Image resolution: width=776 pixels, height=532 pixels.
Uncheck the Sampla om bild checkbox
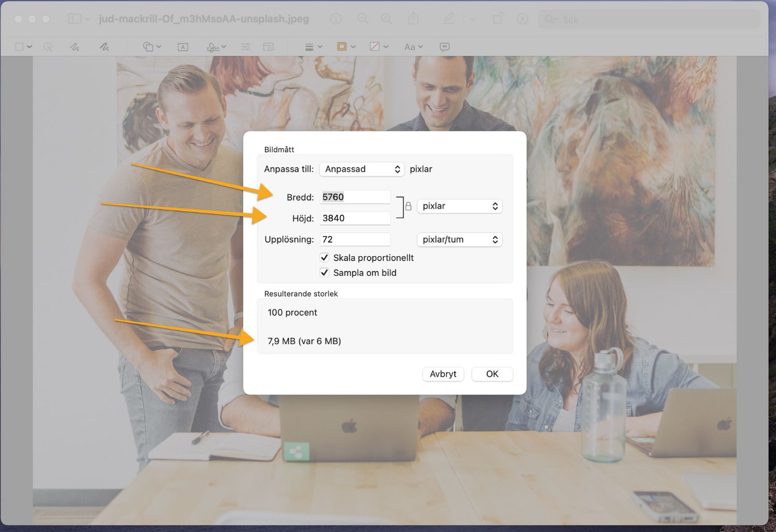pos(324,273)
